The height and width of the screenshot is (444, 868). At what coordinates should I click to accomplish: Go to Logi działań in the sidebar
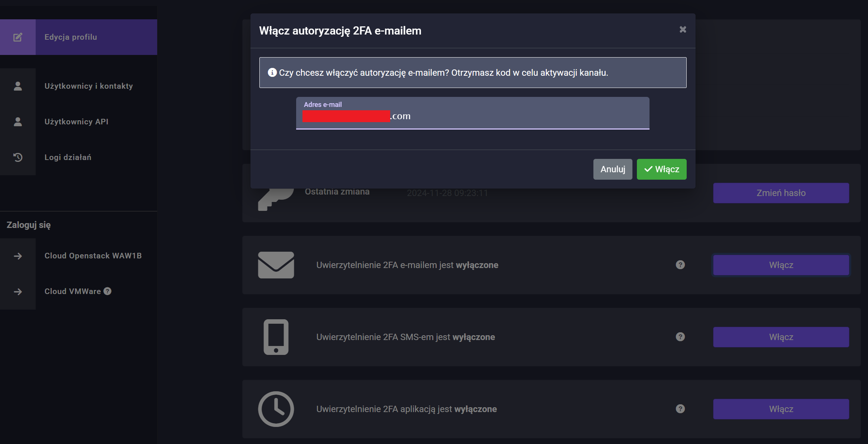click(x=68, y=157)
